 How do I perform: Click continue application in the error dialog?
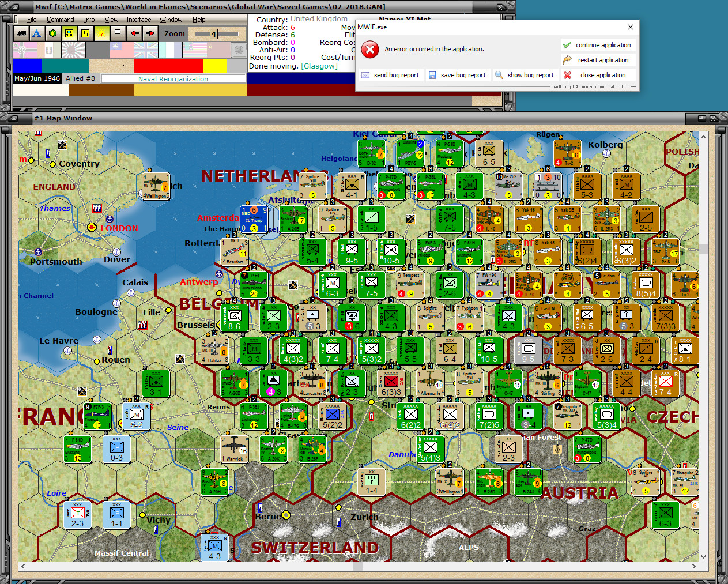(x=597, y=45)
